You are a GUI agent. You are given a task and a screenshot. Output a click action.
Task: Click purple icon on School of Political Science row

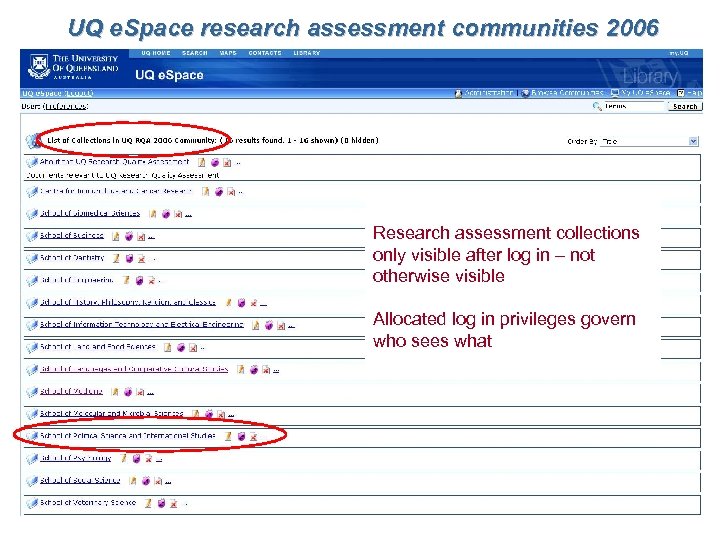(241, 436)
